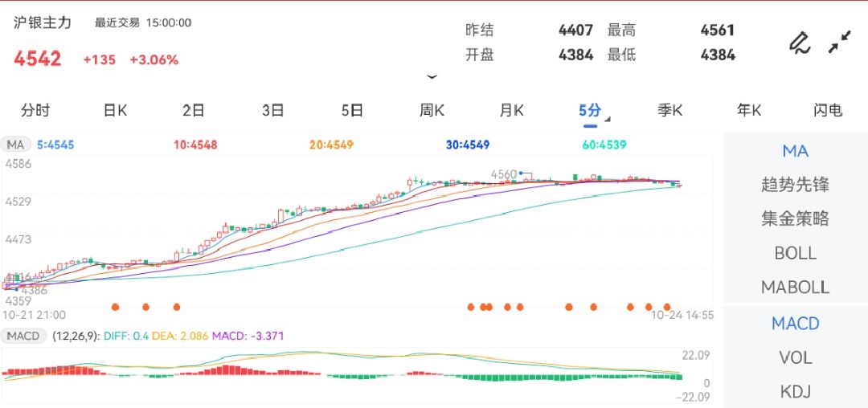Open the 季K chart tab
Viewport: 868px width, 408px height.
point(669,110)
